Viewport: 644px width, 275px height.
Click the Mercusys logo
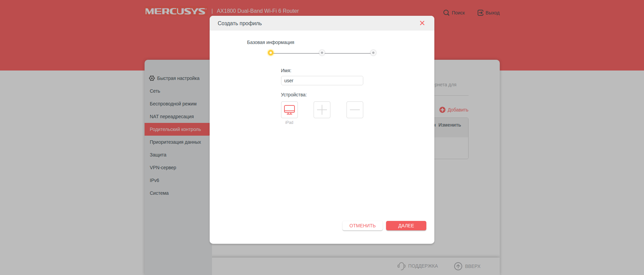pos(175,11)
